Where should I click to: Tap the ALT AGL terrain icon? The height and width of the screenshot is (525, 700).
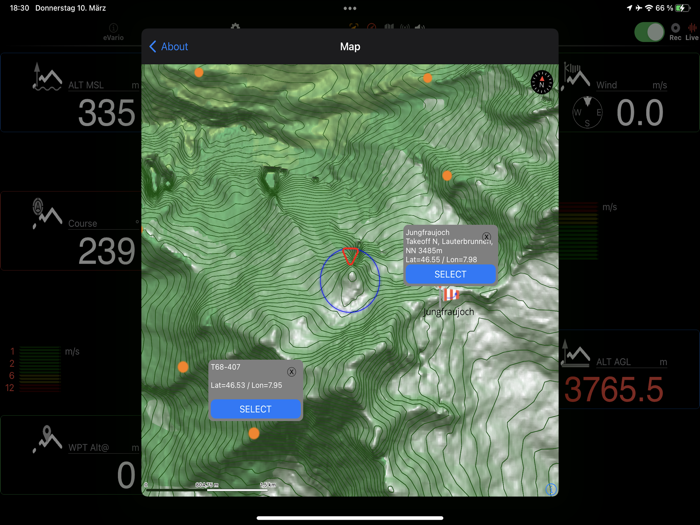click(575, 354)
